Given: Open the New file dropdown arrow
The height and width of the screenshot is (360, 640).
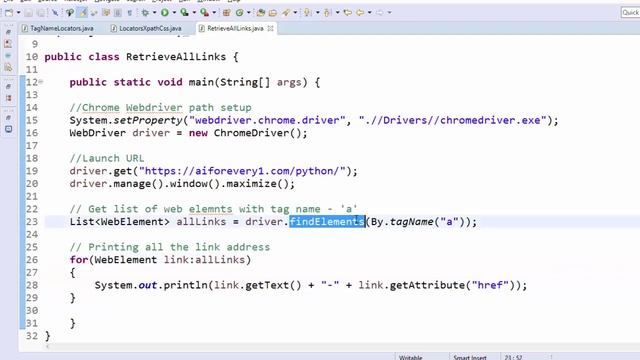Looking at the screenshot, I should pos(18,13).
